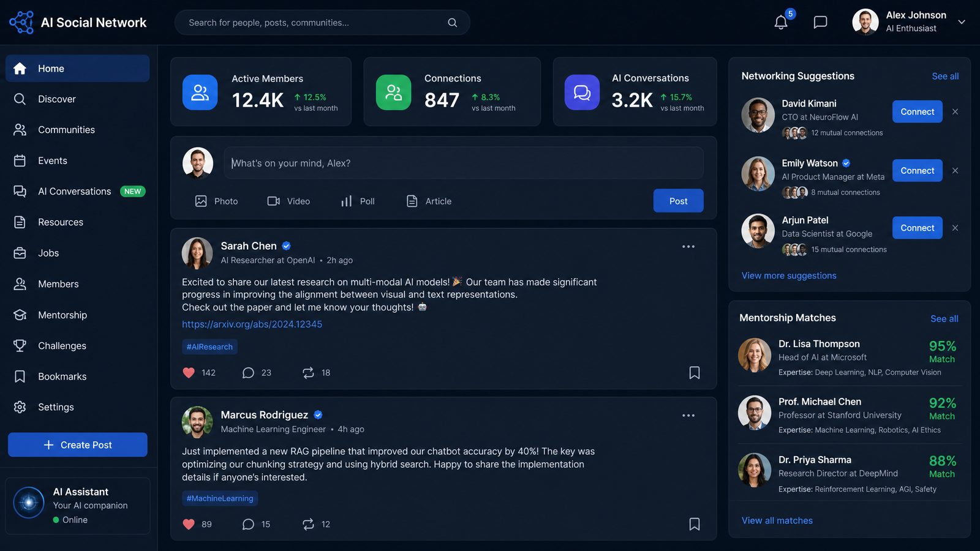Click the blue Post button
Image resolution: width=980 pixels, height=551 pixels.
pyautogui.click(x=678, y=201)
